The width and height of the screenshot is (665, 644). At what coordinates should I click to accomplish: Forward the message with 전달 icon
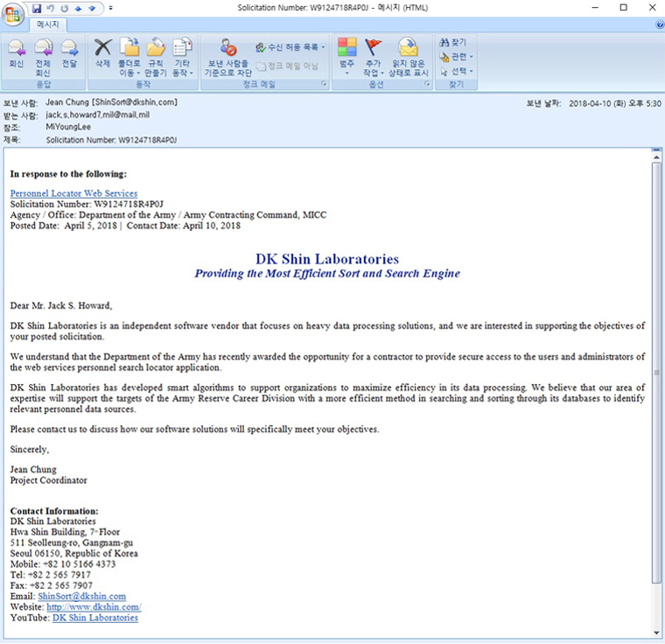click(x=68, y=56)
